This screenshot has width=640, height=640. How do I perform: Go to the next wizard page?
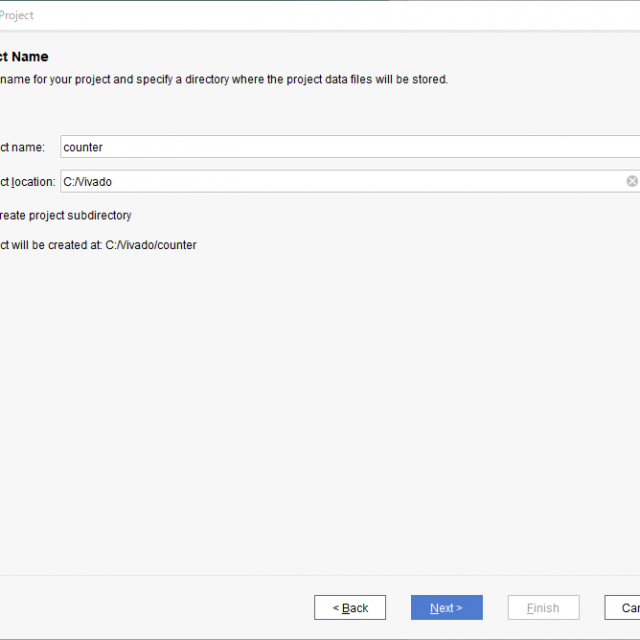[x=446, y=608]
